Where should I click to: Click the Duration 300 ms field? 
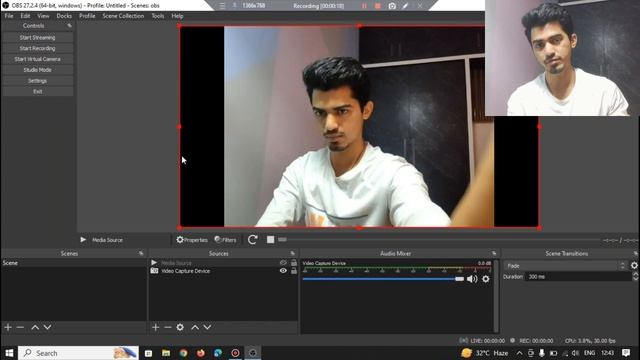click(x=578, y=276)
